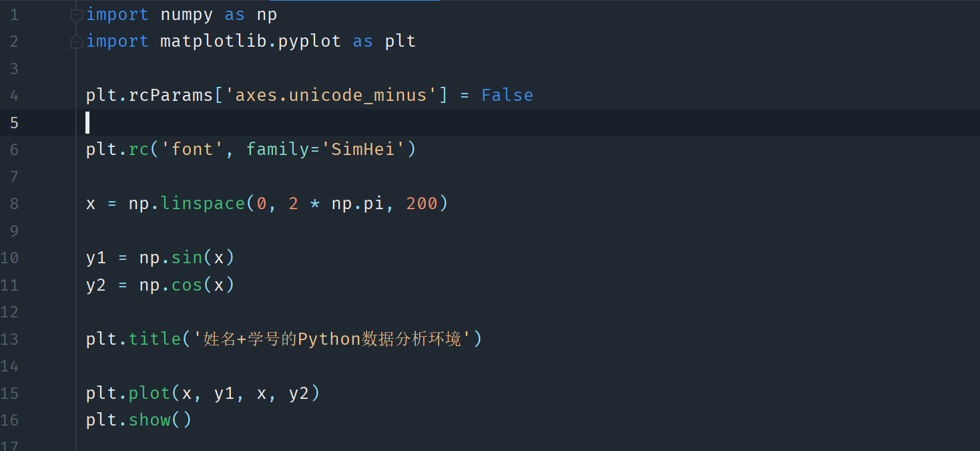Click the 'axes.unicode_minus' string
The height and width of the screenshot is (451, 980).
(330, 96)
